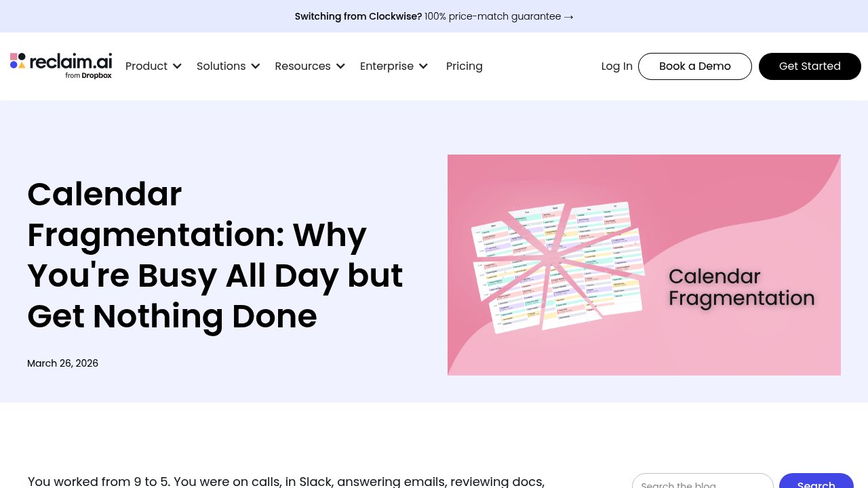This screenshot has width=868, height=488.
Task: Click the Get Started button
Action: tap(810, 66)
